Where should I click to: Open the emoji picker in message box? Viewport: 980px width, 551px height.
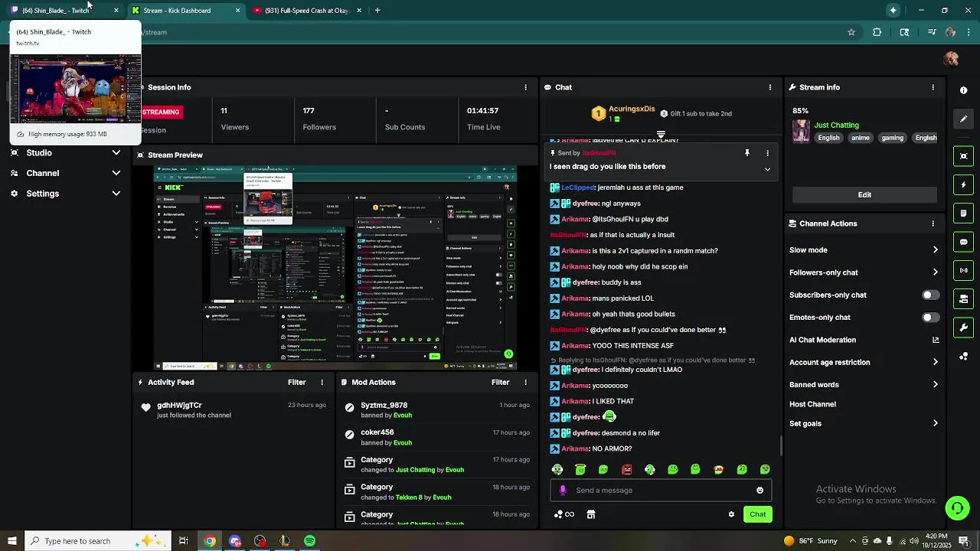pyautogui.click(x=759, y=491)
